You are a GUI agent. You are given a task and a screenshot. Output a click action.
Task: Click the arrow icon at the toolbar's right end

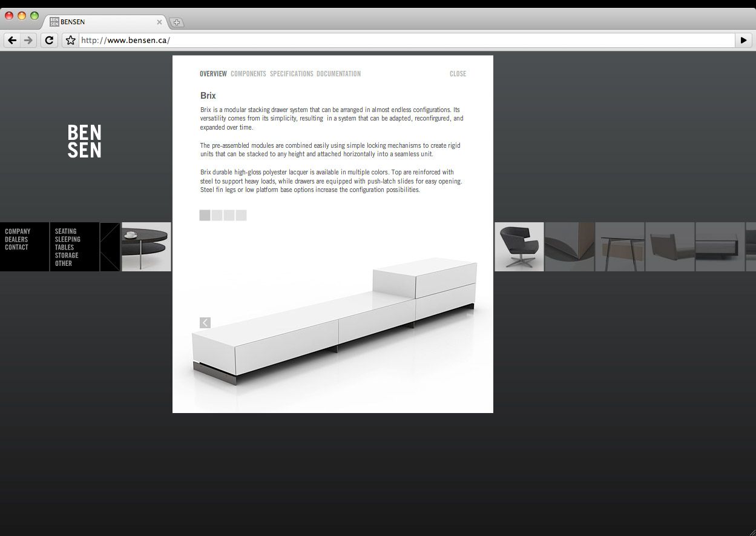coord(744,40)
